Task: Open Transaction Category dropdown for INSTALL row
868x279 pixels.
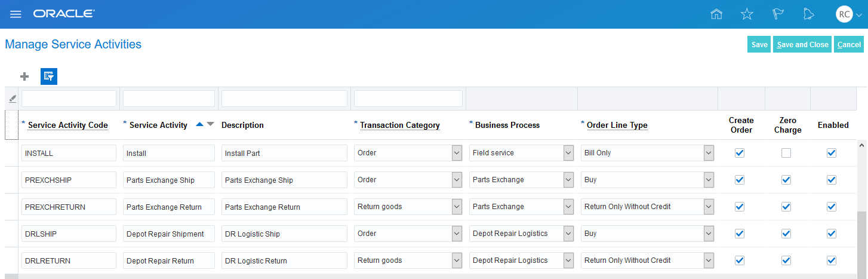Action: click(x=457, y=153)
